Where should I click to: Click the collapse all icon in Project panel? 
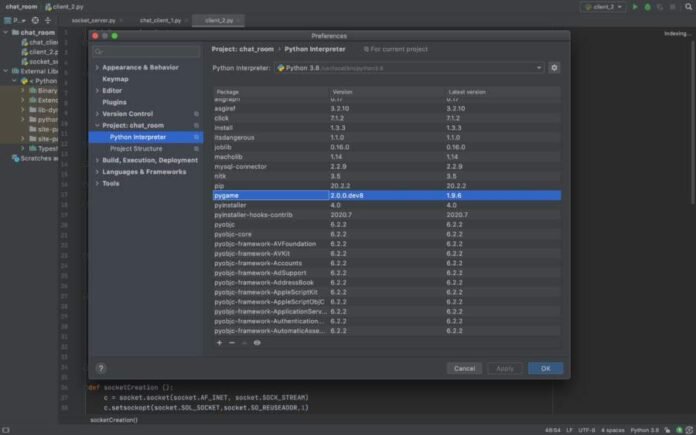(47, 20)
